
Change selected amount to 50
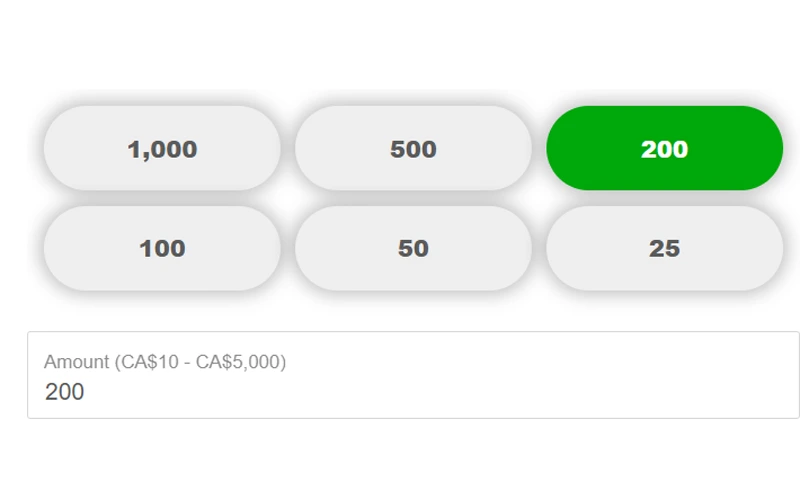pyautogui.click(x=413, y=248)
